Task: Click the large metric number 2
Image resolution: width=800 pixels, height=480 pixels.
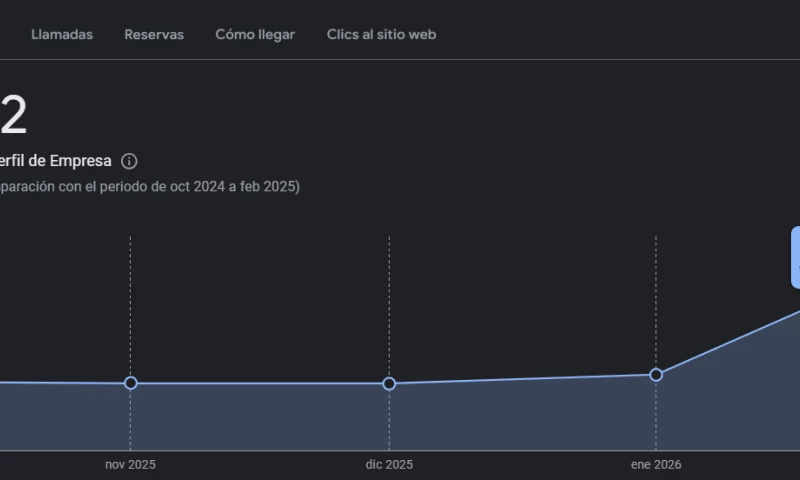Action: point(13,115)
